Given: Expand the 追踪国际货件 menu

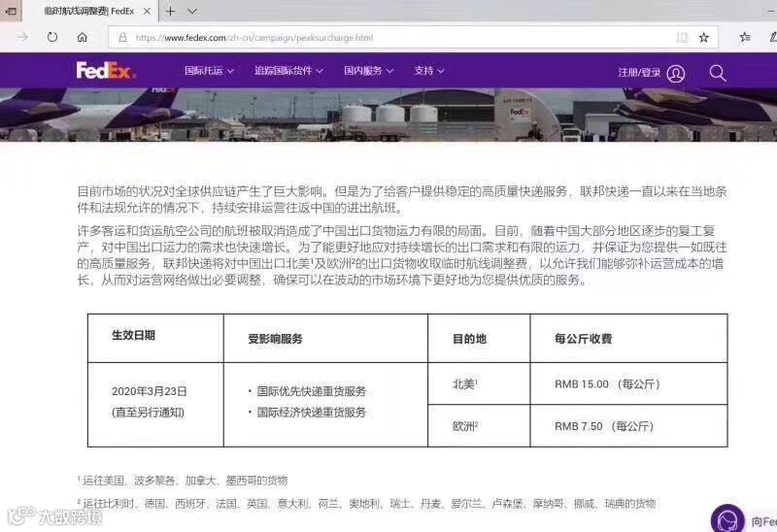Looking at the screenshot, I should [288, 71].
